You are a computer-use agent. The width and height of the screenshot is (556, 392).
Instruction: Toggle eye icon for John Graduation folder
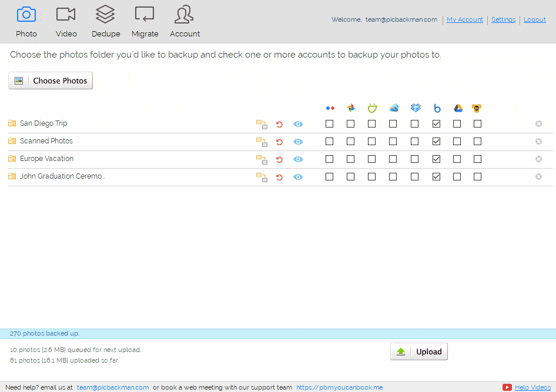tap(298, 177)
